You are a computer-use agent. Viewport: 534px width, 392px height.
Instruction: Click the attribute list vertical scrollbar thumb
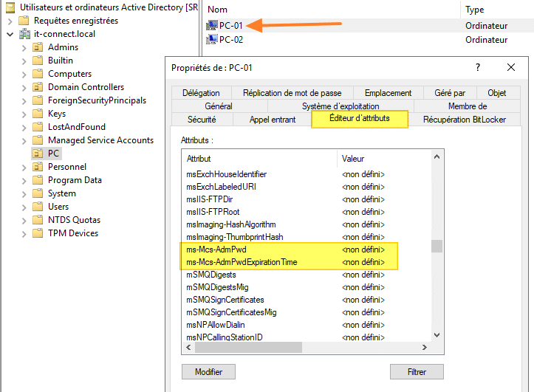click(437, 246)
